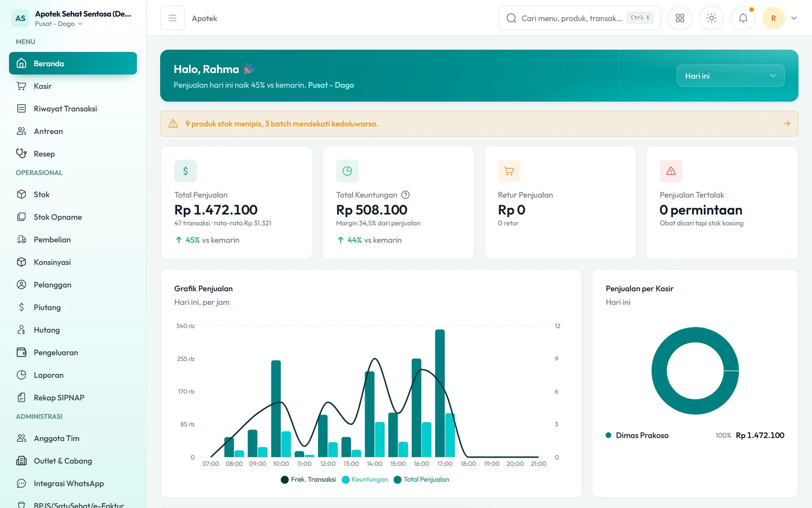
Task: Click the Resep stethoscope icon
Action: click(21, 153)
